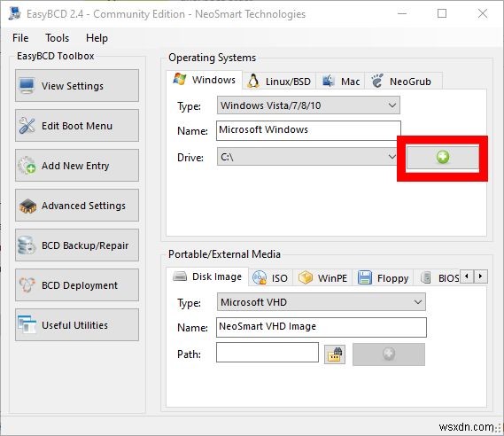Switch to the Windows operating system tab
This screenshot has height=436, width=504.
tap(205, 80)
